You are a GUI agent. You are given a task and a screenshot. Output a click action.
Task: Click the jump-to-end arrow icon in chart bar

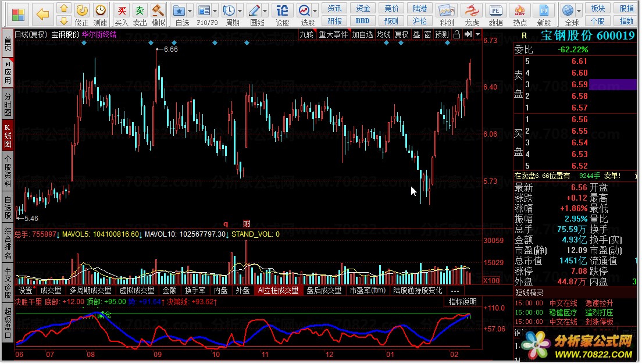(468, 35)
